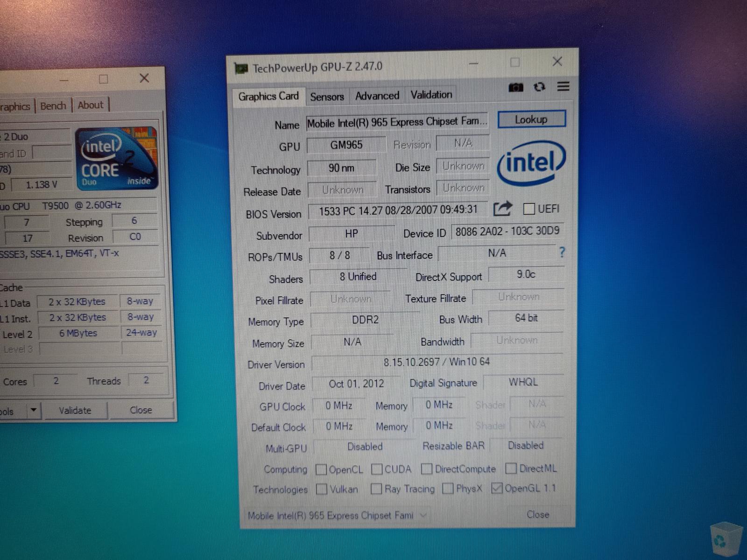
Task: Click the GPU-Z refresh icon
Action: point(539,87)
